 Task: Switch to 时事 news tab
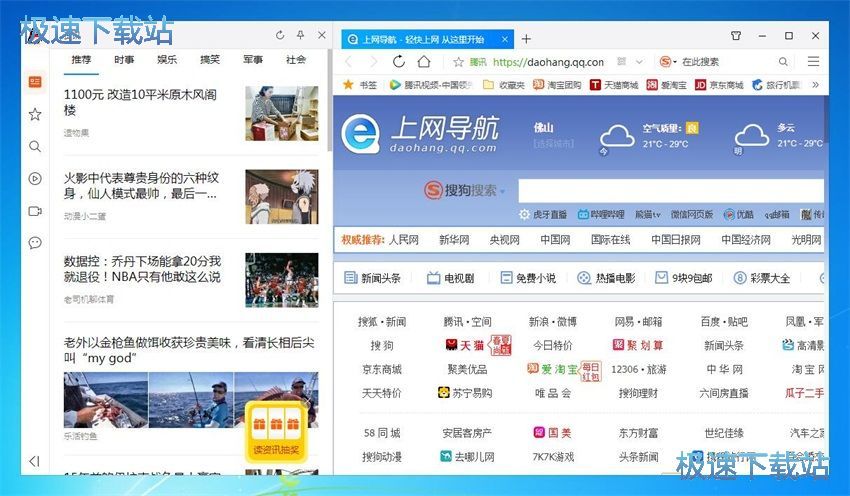coord(124,60)
